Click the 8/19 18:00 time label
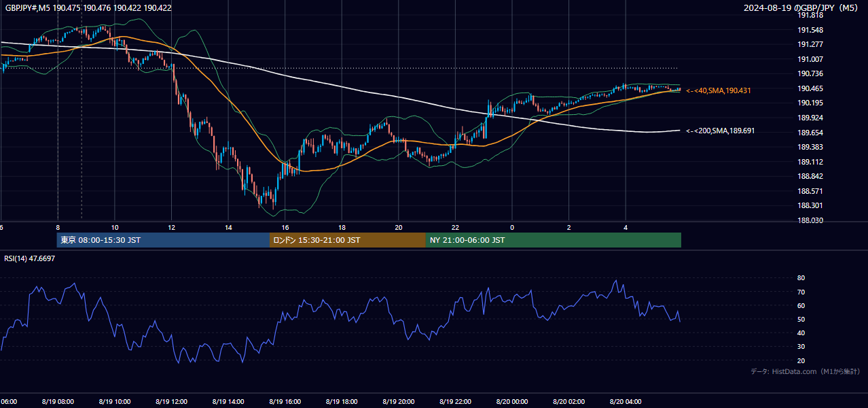868x408 pixels. tap(342, 402)
